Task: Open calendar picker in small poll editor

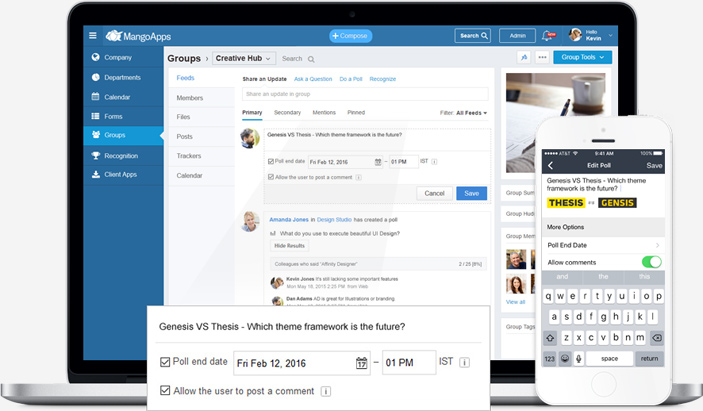Action: [x=378, y=162]
